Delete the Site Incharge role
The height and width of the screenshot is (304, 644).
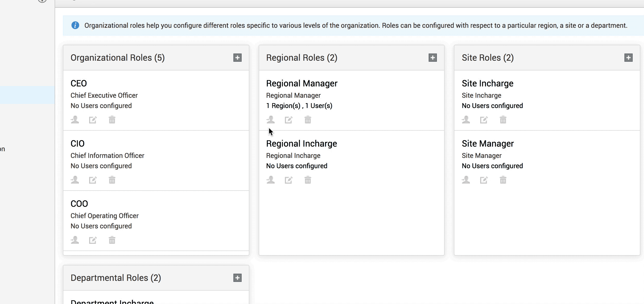point(503,120)
